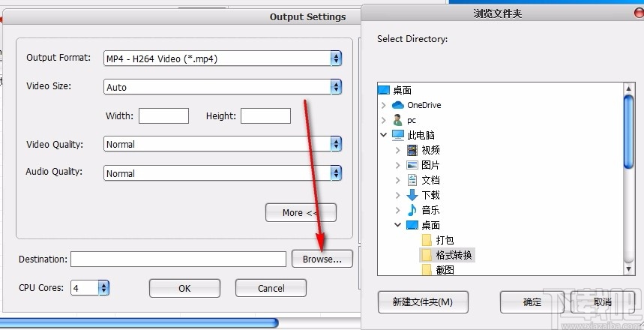Image resolution: width=644 pixels, height=330 pixels.
Task: Click the blue progress bar
Action: [x=139, y=322]
